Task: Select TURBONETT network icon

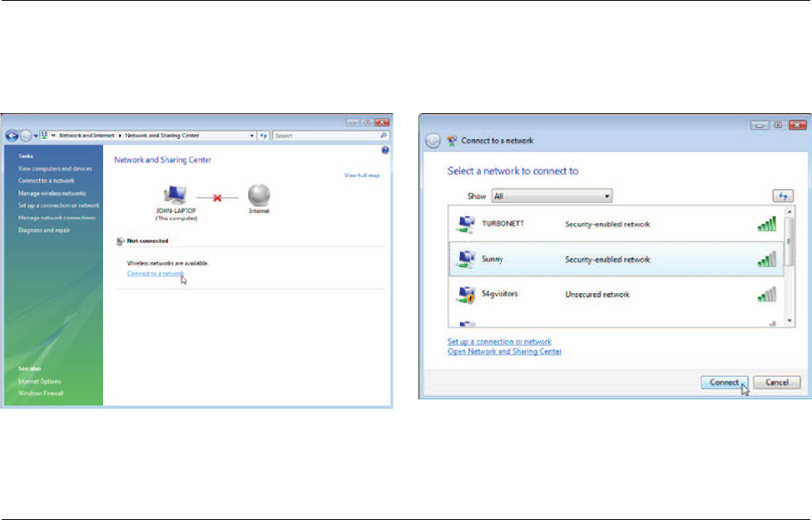Action: [x=466, y=224]
